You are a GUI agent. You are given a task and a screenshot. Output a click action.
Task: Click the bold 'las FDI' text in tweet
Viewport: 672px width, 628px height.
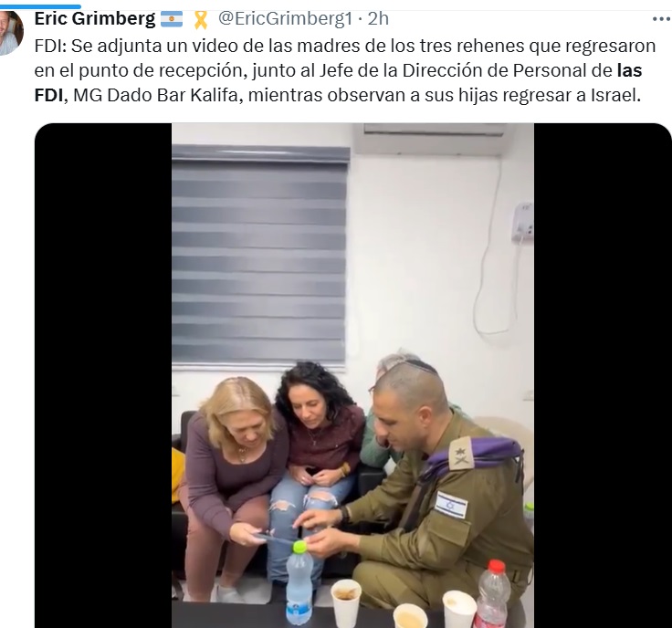629,70
